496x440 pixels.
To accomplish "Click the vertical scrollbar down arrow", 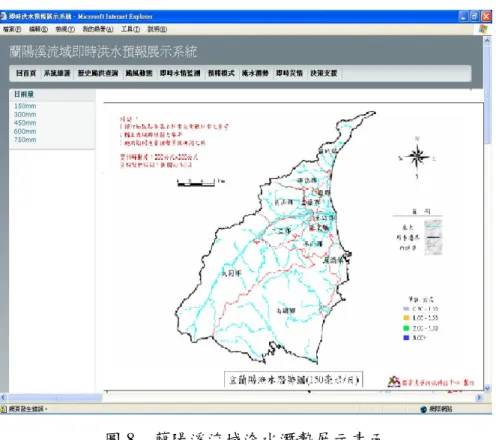I will pos(487,388).
